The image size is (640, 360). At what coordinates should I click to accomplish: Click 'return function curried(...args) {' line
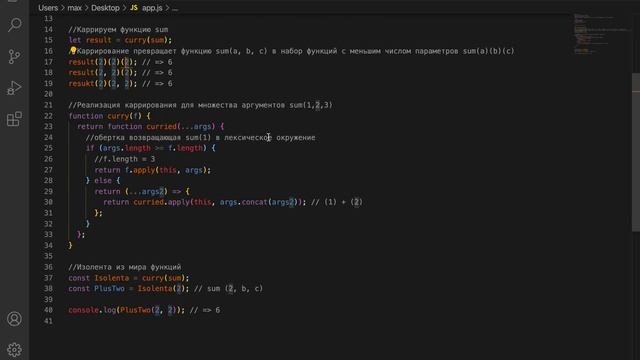151,127
